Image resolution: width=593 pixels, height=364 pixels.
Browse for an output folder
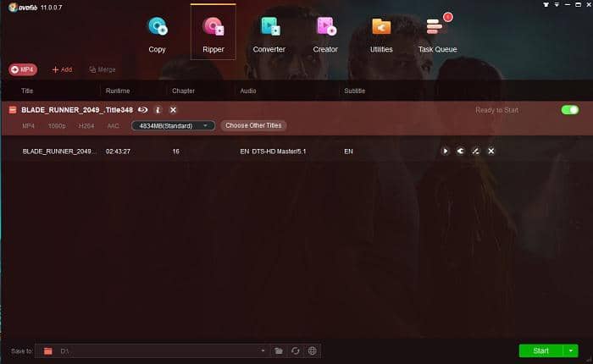point(279,350)
